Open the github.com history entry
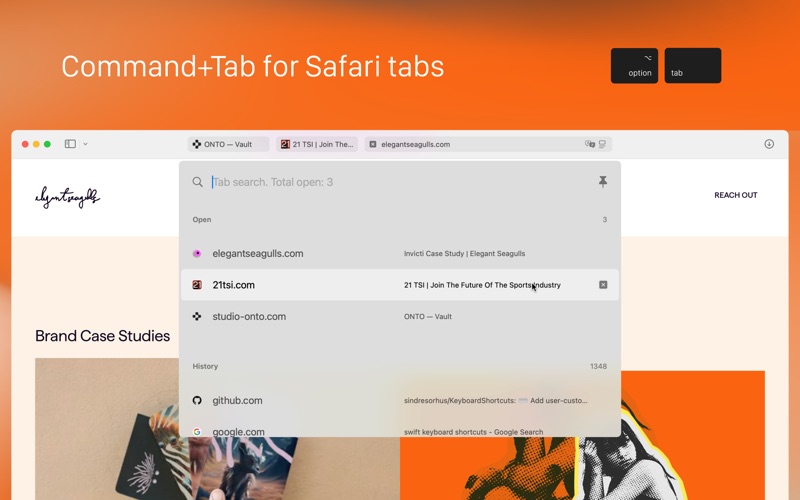This screenshot has height=500, width=800. [x=400, y=401]
